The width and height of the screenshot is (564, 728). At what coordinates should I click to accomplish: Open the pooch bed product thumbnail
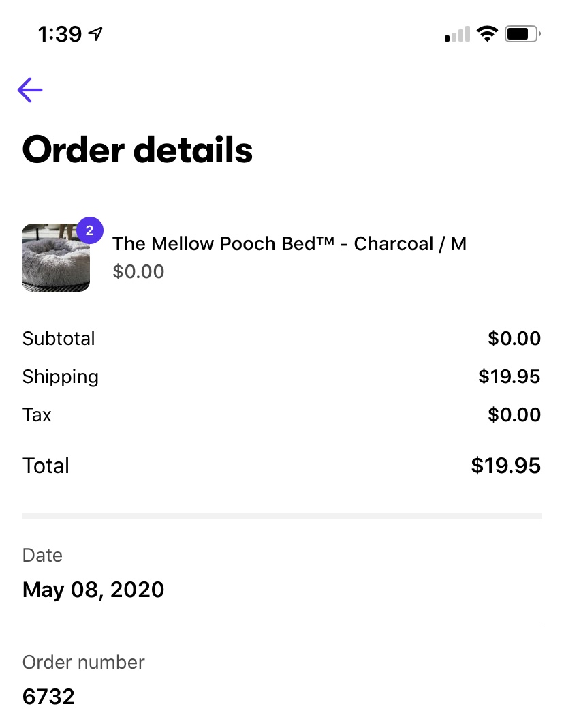[x=56, y=258]
